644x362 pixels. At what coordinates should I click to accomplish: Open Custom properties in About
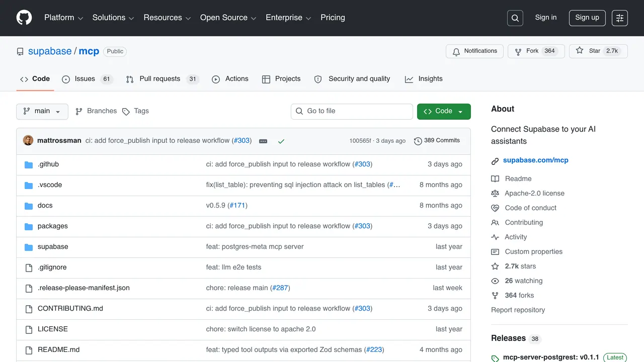click(x=527, y=251)
